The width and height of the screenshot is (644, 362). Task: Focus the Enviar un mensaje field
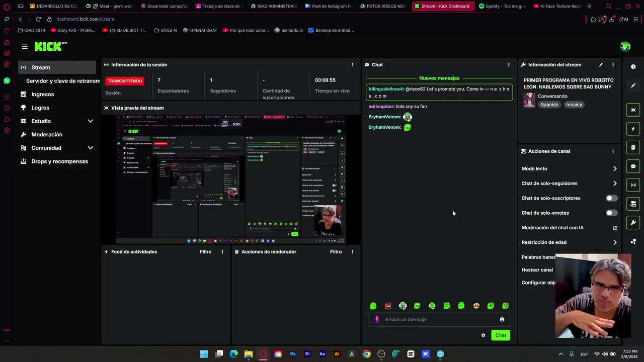[x=439, y=319]
